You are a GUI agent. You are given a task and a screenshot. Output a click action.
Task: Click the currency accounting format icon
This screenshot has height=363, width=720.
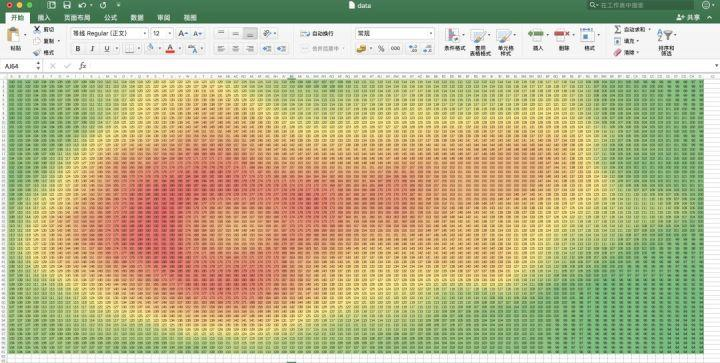pyautogui.click(x=362, y=48)
